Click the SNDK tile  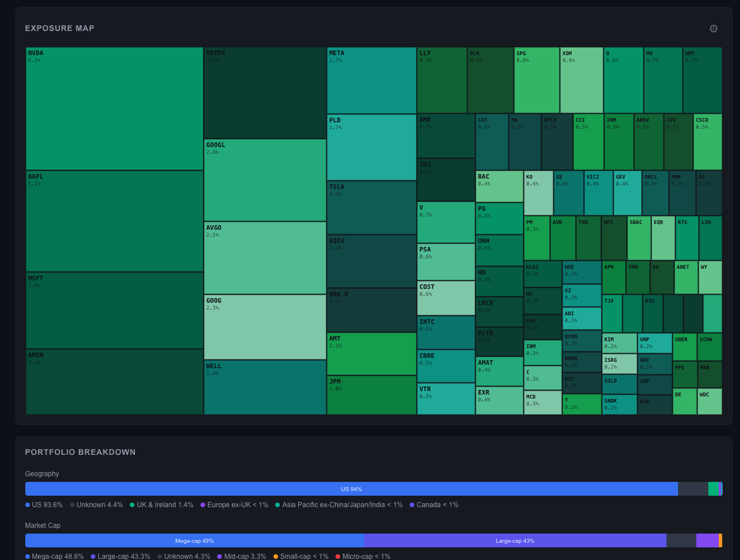619,404
